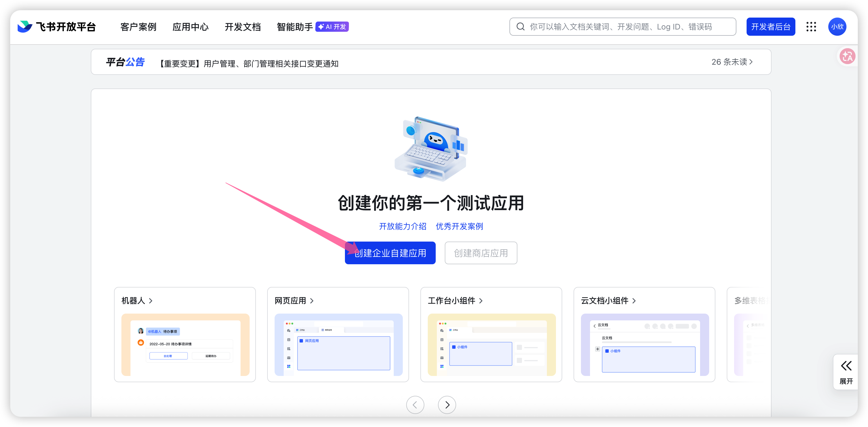Click the 开发者后台 button
Image resolution: width=868 pixels, height=427 pixels.
click(771, 27)
